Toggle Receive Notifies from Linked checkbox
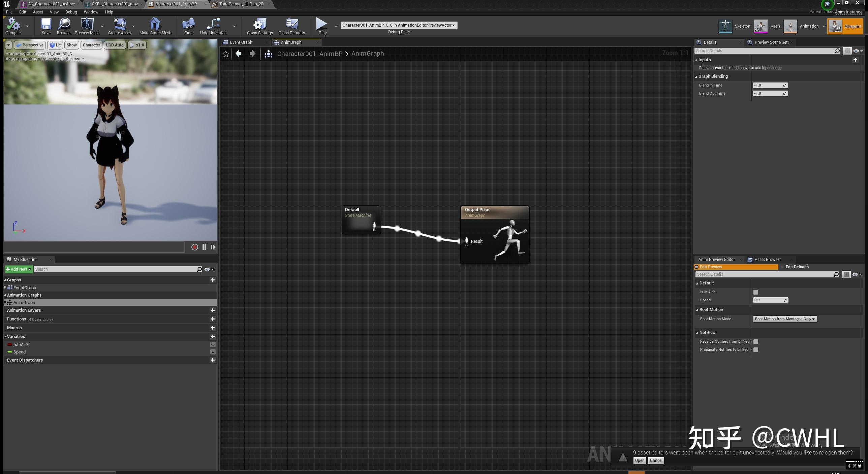 click(x=756, y=341)
